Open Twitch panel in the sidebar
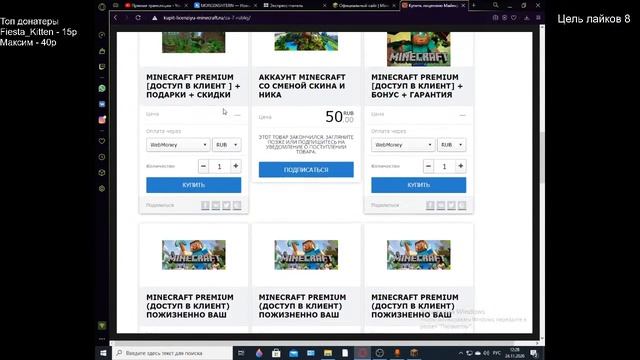This screenshot has width=640, height=360. click(x=102, y=67)
